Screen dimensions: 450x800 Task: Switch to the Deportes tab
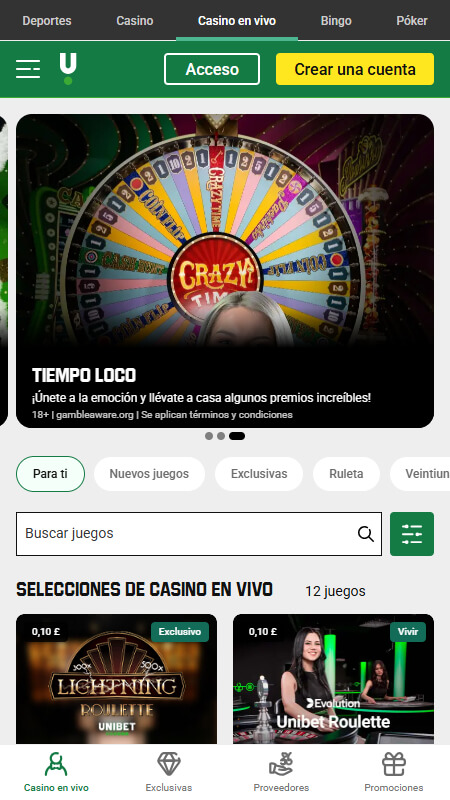(47, 20)
